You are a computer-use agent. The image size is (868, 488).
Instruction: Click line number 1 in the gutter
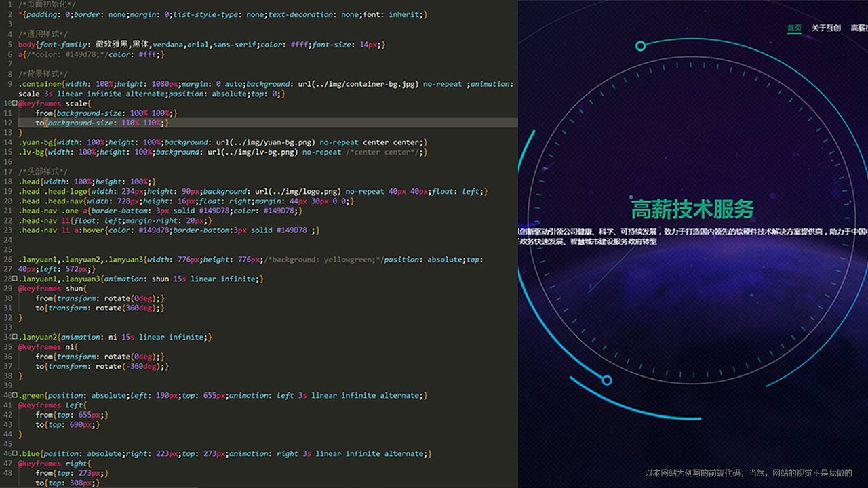pos(9,5)
